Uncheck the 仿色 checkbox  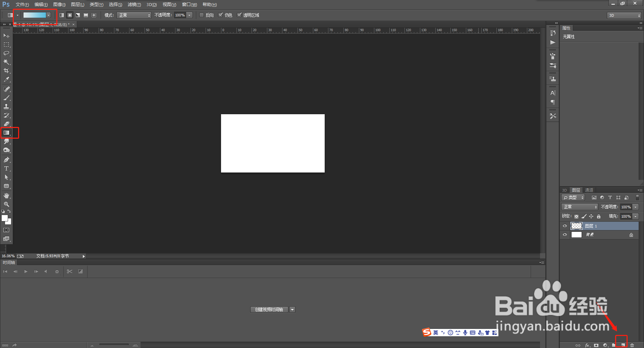pyautogui.click(x=220, y=15)
